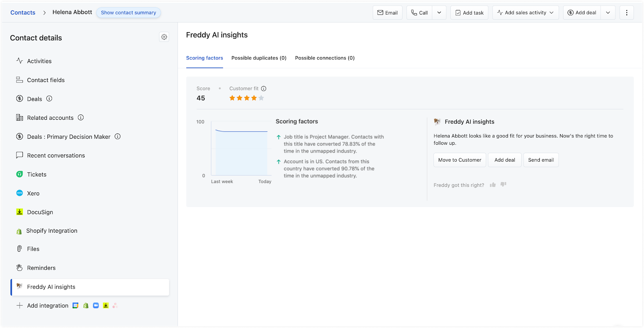Screen dimensions: 644x328
Task: Click the Freddy icon beside insights heading
Action: point(437,121)
